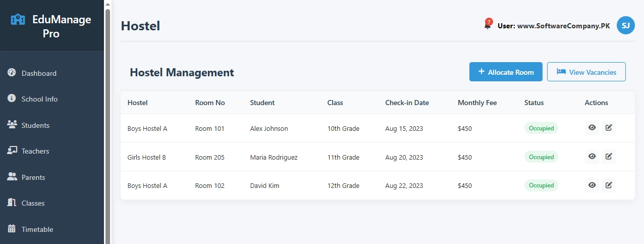Open the SJ user avatar
Image resolution: width=644 pixels, height=244 pixels.
[625, 25]
